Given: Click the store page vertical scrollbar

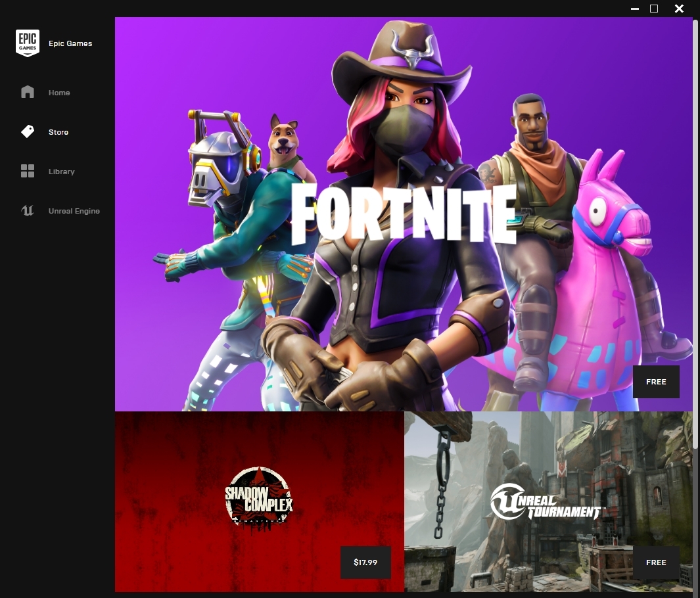Looking at the screenshot, I should click(x=695, y=235).
